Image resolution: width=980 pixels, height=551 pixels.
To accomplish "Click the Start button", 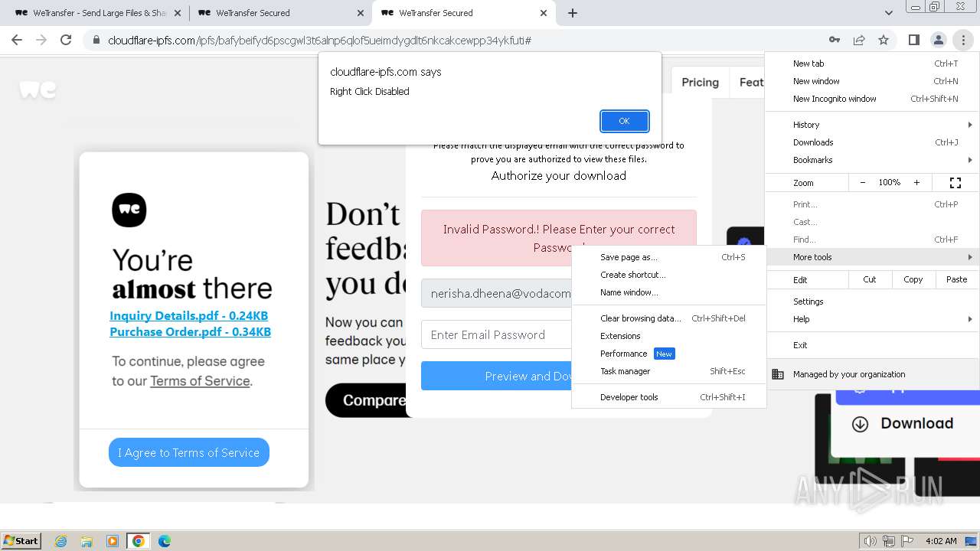I will [x=21, y=541].
